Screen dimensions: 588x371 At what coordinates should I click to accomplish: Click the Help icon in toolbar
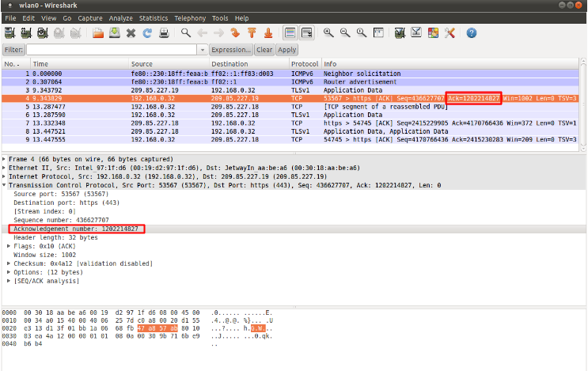472,33
